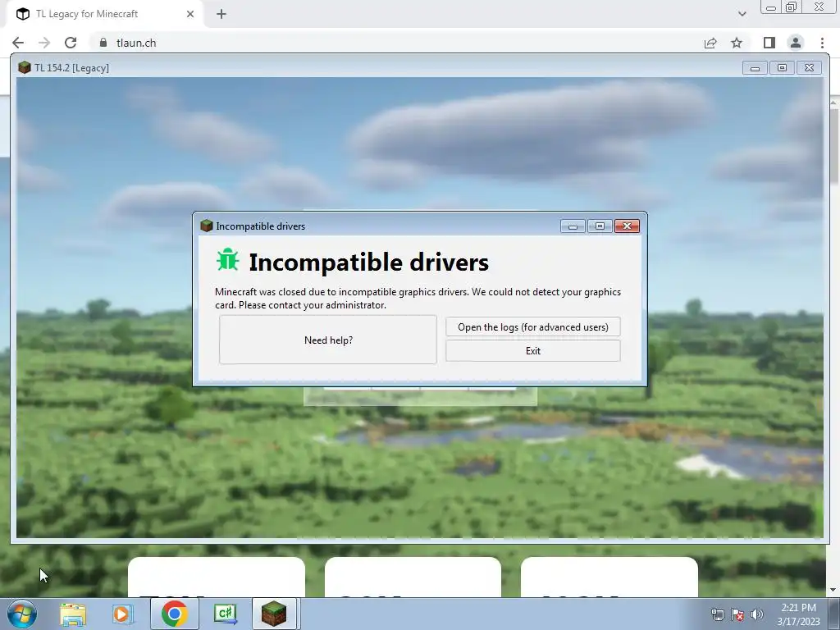Minimize the Incompatible drivers dialog
The image size is (840, 630).
point(573,226)
